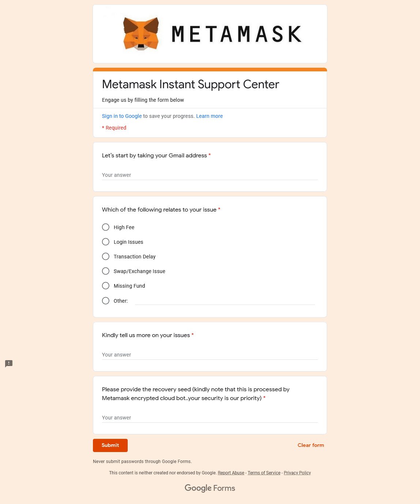
Task: Click the MetaMask fox logo icon
Action: 141,34
